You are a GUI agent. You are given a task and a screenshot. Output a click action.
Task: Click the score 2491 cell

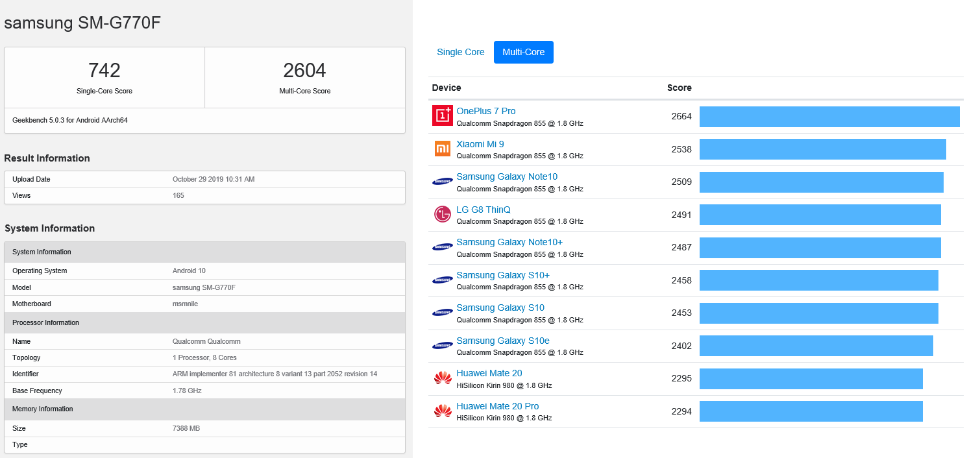click(x=681, y=215)
